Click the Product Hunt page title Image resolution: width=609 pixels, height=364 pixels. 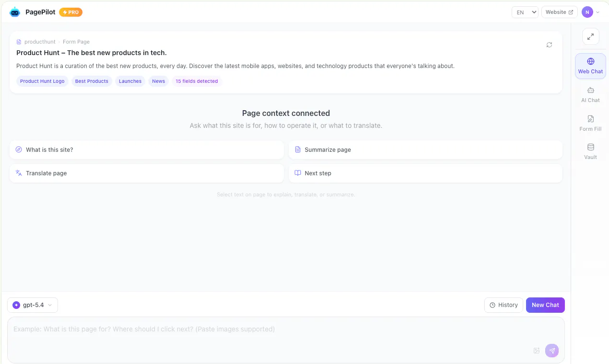point(92,53)
